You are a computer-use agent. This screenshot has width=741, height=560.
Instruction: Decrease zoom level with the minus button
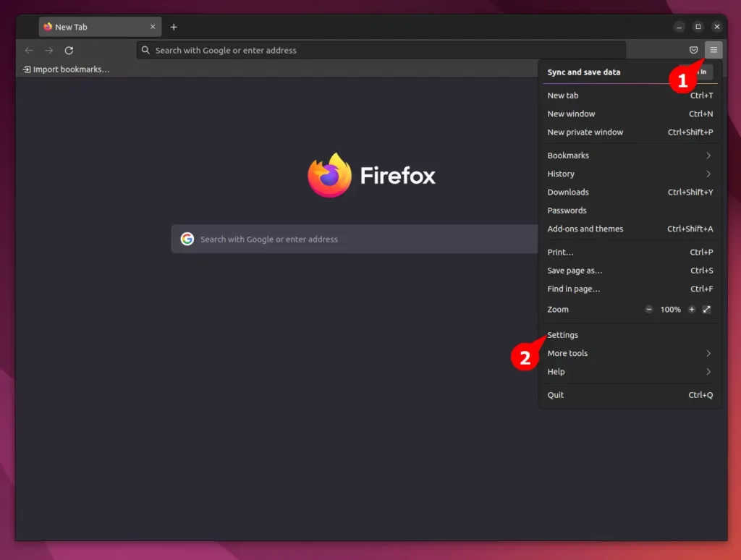pos(649,310)
